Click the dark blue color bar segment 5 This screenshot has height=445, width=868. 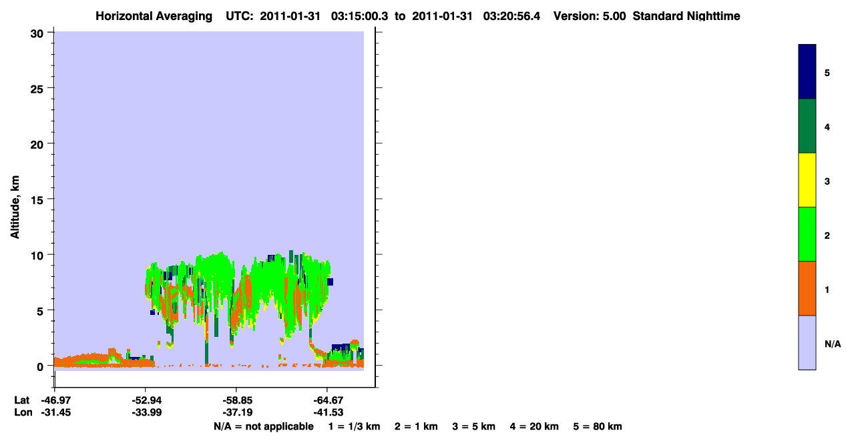(x=807, y=72)
